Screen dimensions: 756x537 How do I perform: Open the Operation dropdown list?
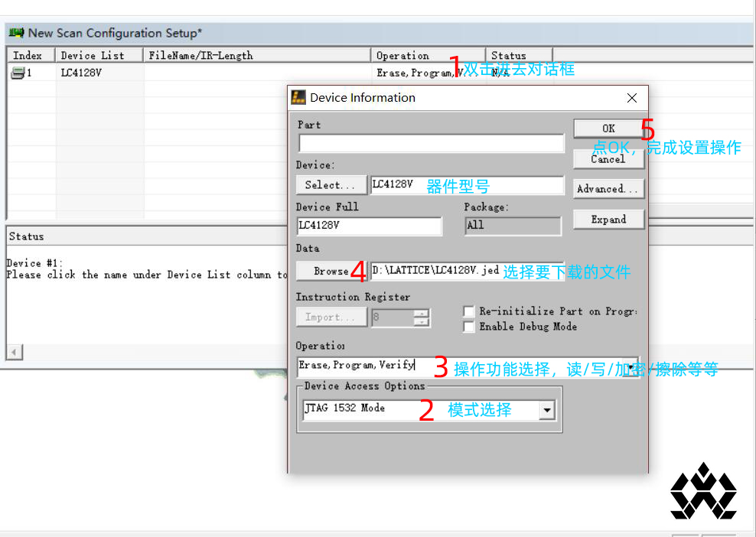(631, 366)
